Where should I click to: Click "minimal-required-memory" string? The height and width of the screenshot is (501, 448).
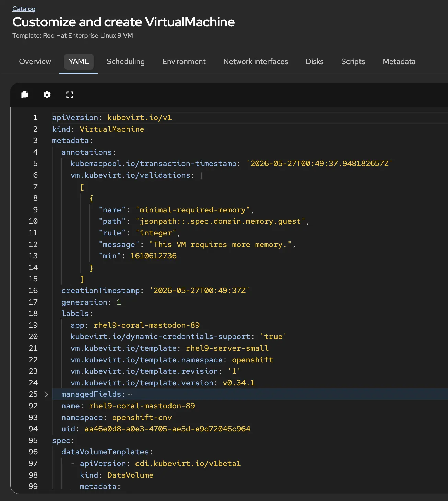[192, 210]
